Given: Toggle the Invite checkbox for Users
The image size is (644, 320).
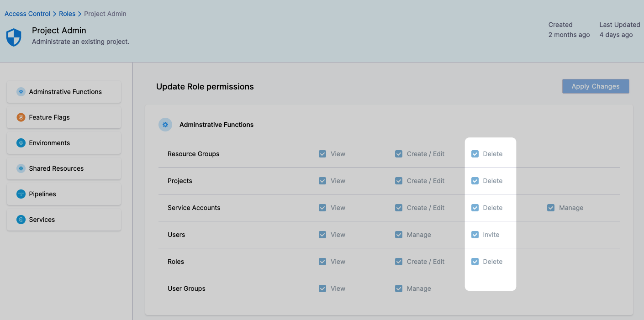Looking at the screenshot, I should [475, 235].
